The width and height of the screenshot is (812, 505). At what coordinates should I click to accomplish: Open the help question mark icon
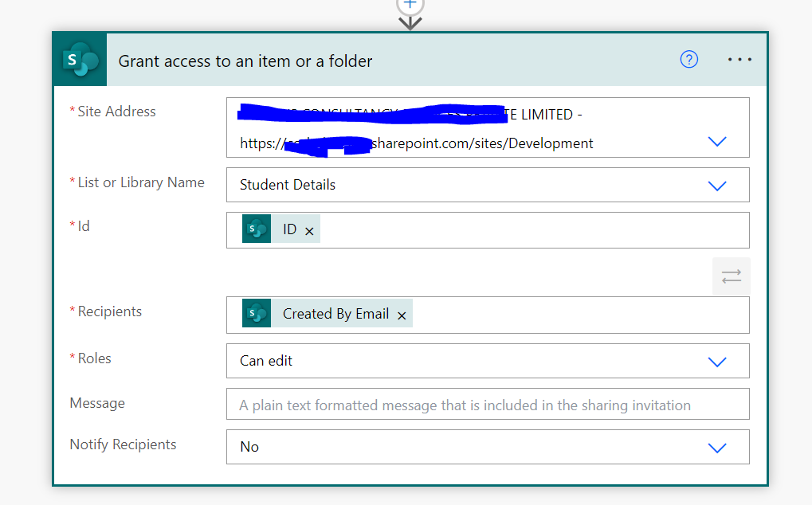pos(688,59)
